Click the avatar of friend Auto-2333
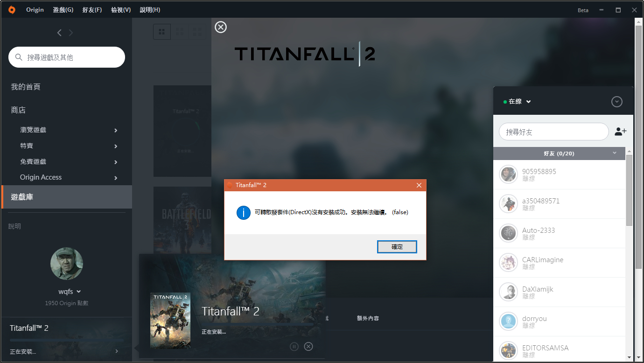The height and width of the screenshot is (363, 644). (x=508, y=233)
